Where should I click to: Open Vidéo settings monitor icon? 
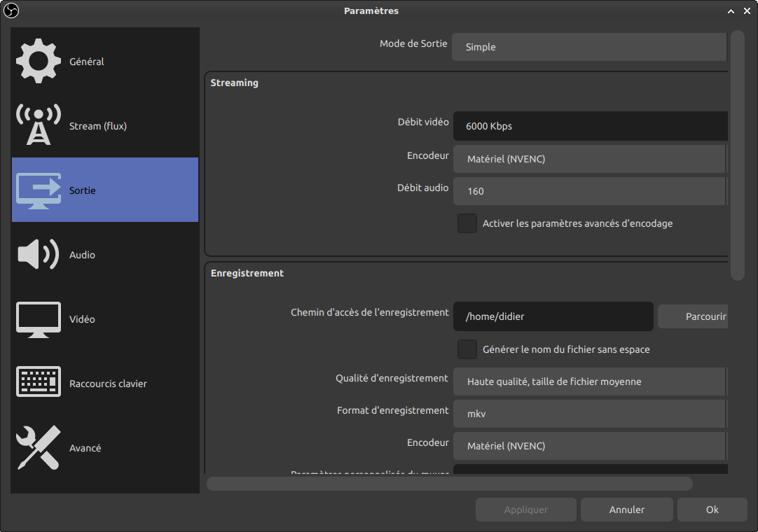point(39,319)
